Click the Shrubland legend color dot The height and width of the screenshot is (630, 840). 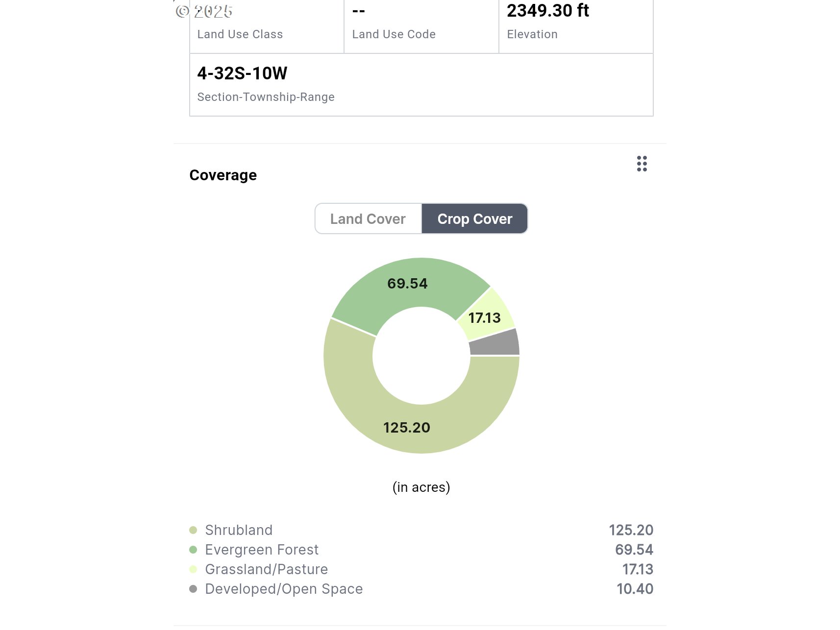(x=193, y=530)
